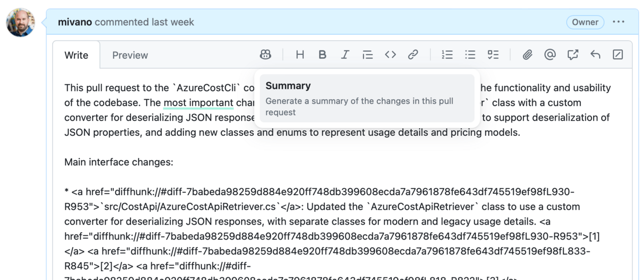Screen dimensions: 644x280
Task: Add a task list
Action: (493, 55)
